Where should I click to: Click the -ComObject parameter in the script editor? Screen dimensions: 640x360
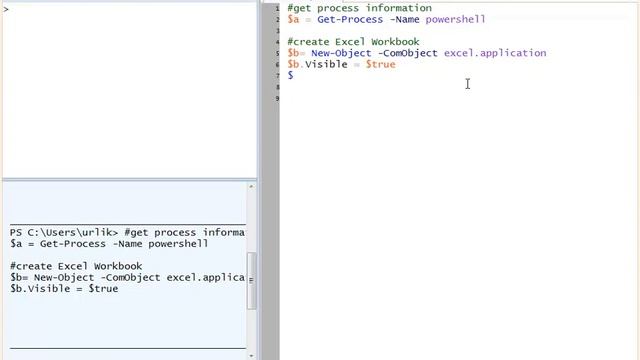pyautogui.click(x=408, y=53)
